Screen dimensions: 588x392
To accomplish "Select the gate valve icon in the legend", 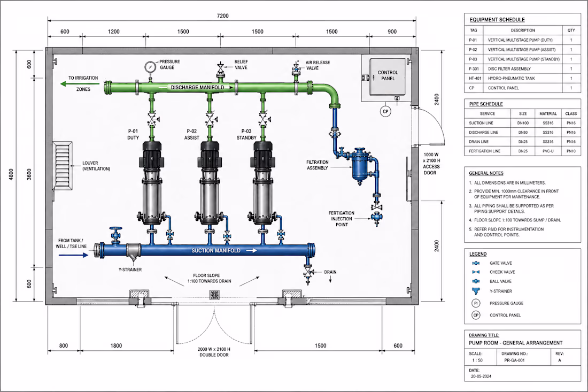I will coord(476,263).
